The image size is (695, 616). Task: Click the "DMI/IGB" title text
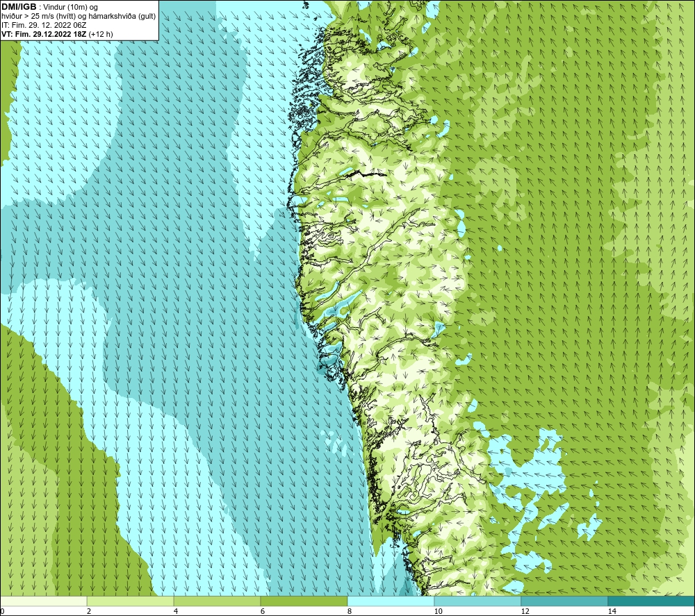click(19, 7)
